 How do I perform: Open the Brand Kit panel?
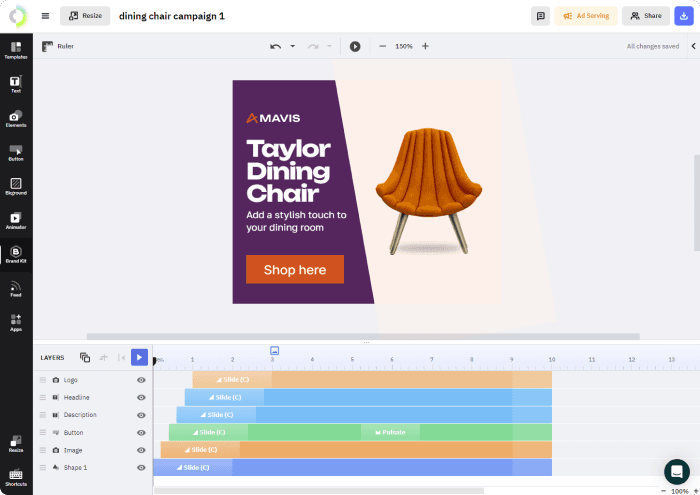coord(15,254)
